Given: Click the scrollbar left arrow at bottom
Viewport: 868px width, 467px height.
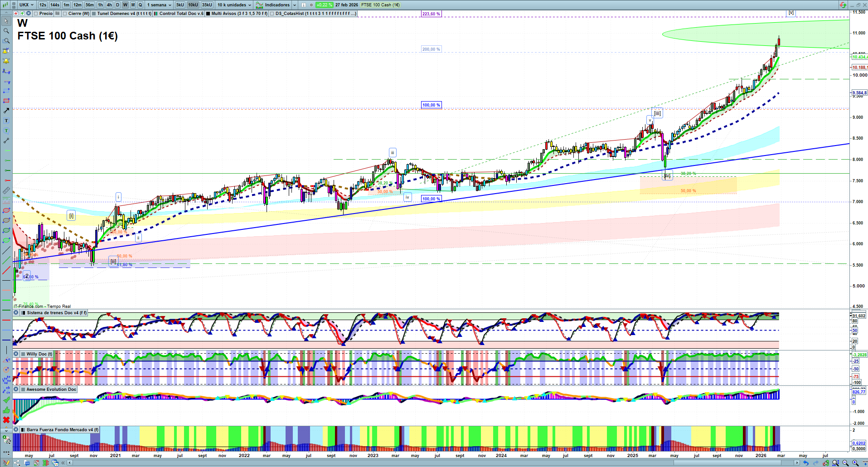Looking at the screenshot, I should (x=69, y=463).
